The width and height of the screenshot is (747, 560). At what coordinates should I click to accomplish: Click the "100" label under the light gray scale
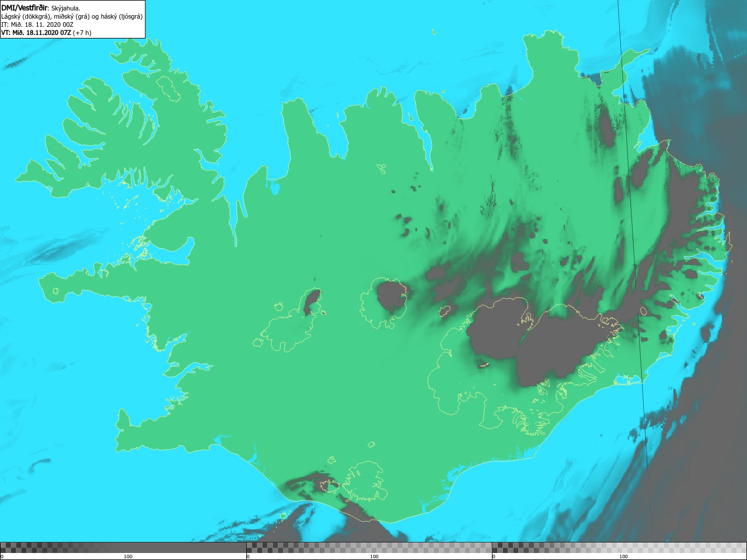tap(624, 556)
